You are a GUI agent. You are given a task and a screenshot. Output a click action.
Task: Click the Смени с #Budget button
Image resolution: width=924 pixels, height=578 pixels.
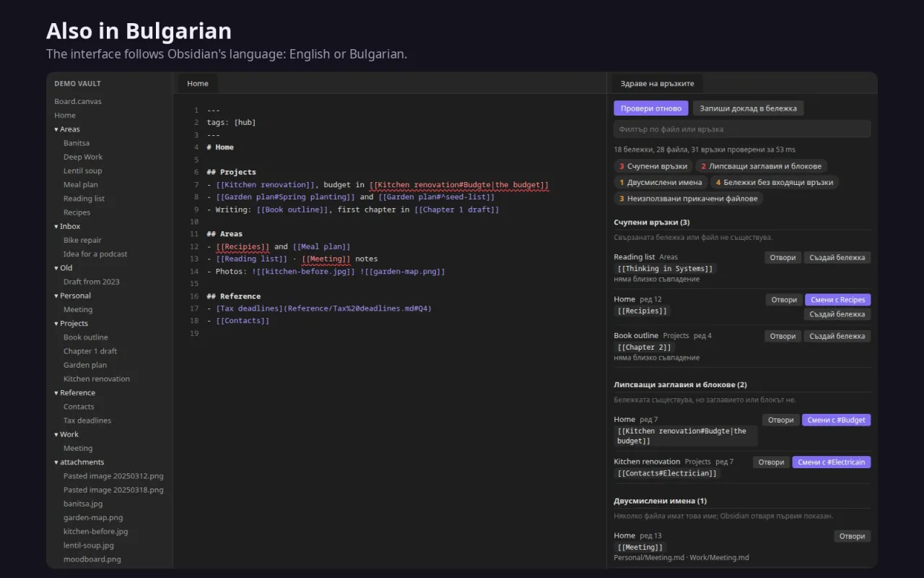tap(836, 420)
